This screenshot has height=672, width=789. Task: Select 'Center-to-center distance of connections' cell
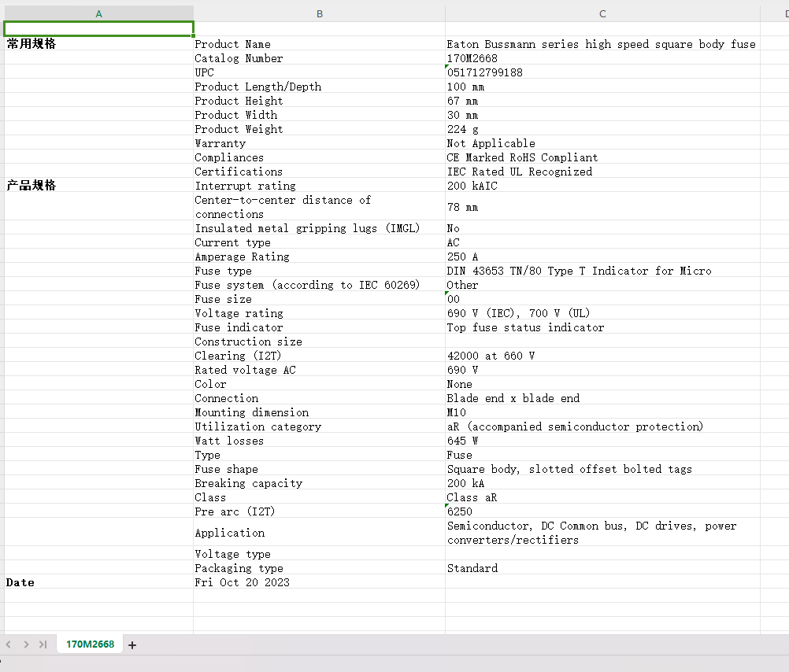click(x=320, y=207)
